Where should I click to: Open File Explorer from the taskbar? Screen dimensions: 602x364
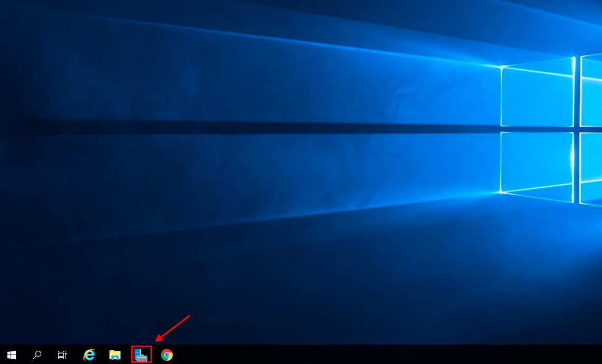pyautogui.click(x=115, y=355)
